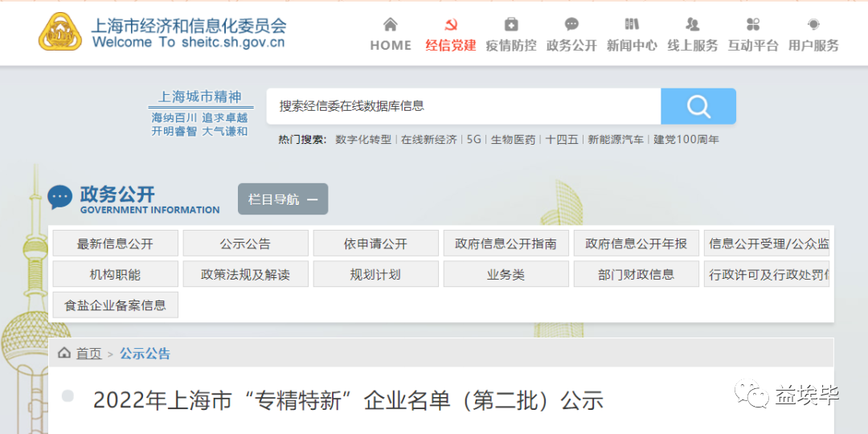Open the 机构职能 section
The image size is (868, 434).
pos(116,274)
